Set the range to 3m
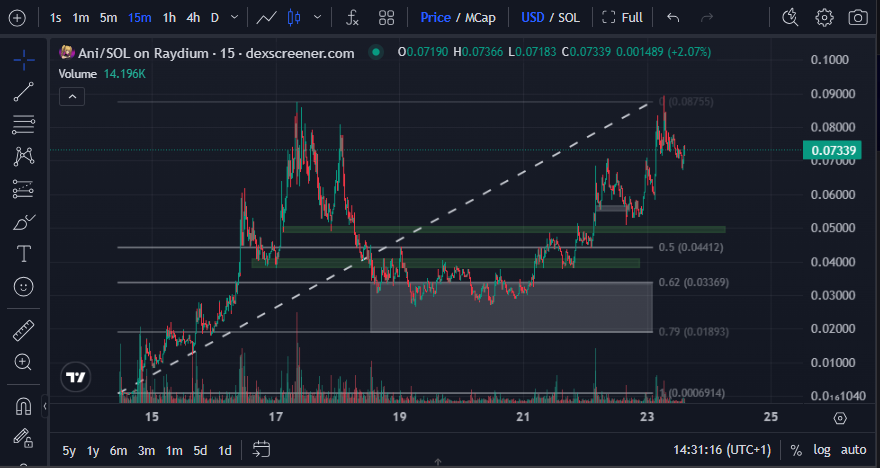This screenshot has height=468, width=880. tap(146, 451)
